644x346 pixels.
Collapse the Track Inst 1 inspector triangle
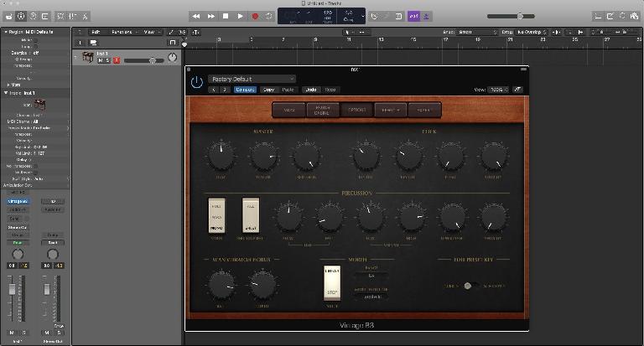[6, 93]
